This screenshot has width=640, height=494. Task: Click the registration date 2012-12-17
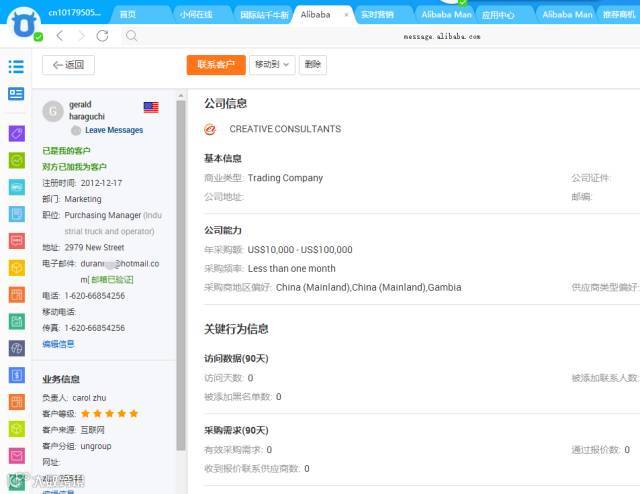[101, 183]
